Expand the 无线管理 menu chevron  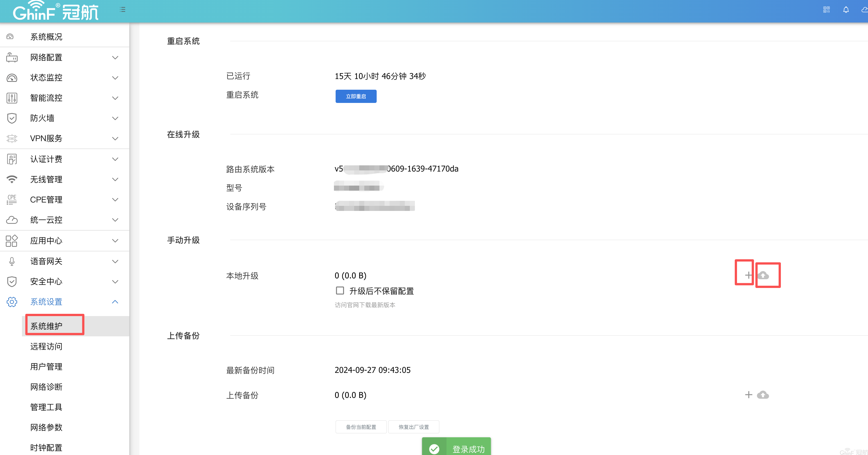(x=115, y=179)
